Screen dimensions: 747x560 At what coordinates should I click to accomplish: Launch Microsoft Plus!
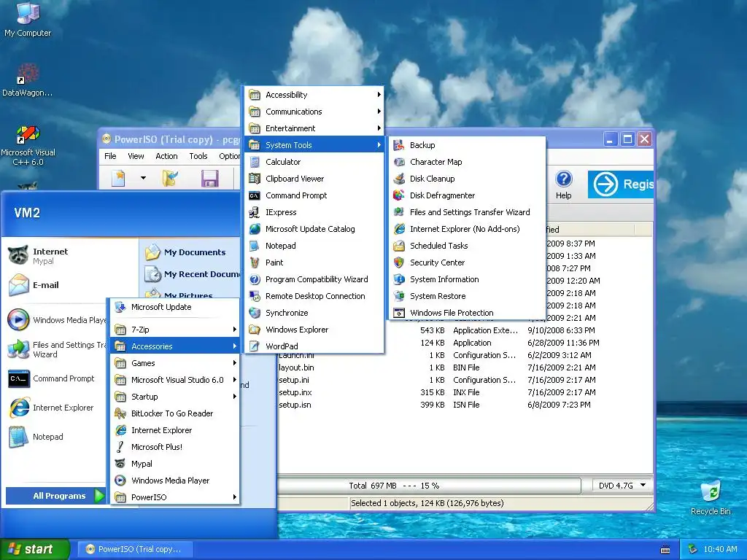174,447
